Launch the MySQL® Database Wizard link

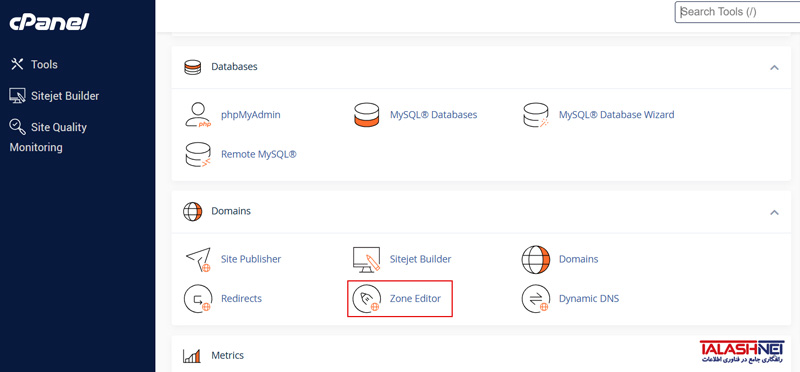pos(616,115)
